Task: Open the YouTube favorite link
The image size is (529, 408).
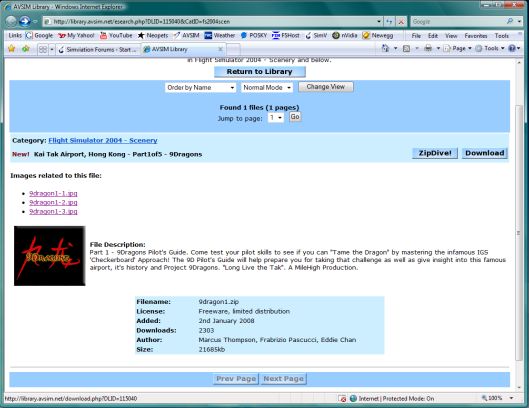Action: (x=116, y=35)
